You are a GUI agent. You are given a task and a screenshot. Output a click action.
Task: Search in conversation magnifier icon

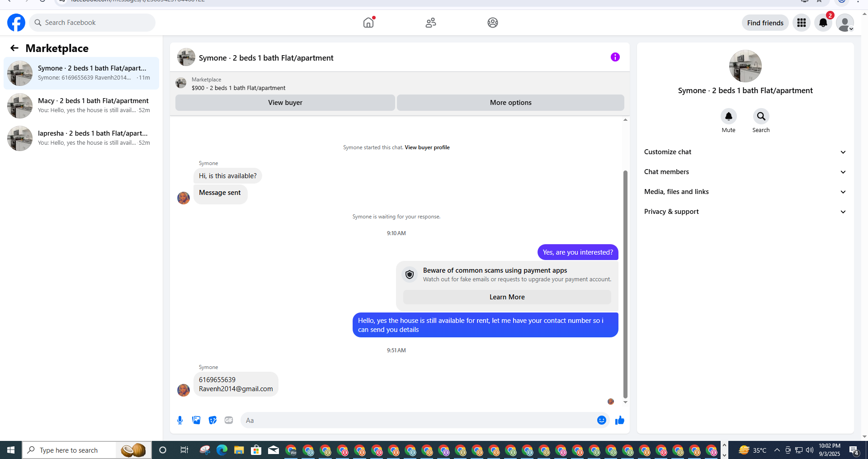[x=761, y=117]
